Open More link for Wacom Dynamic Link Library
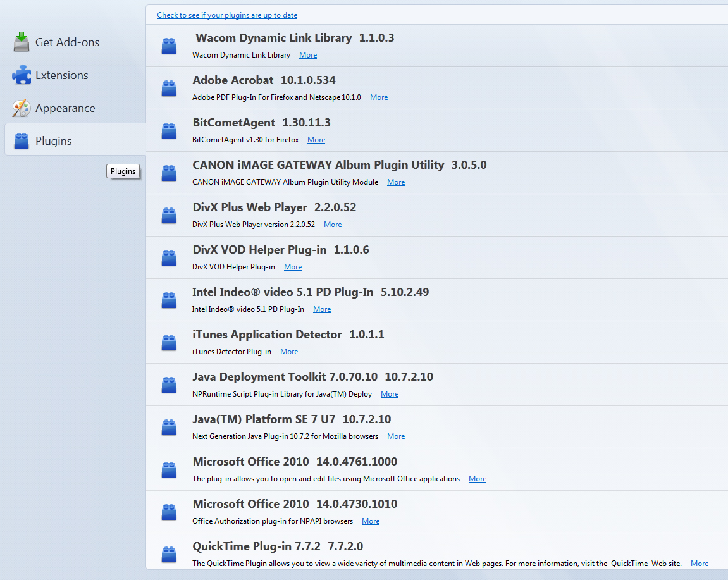The width and height of the screenshot is (728, 580). (x=308, y=55)
